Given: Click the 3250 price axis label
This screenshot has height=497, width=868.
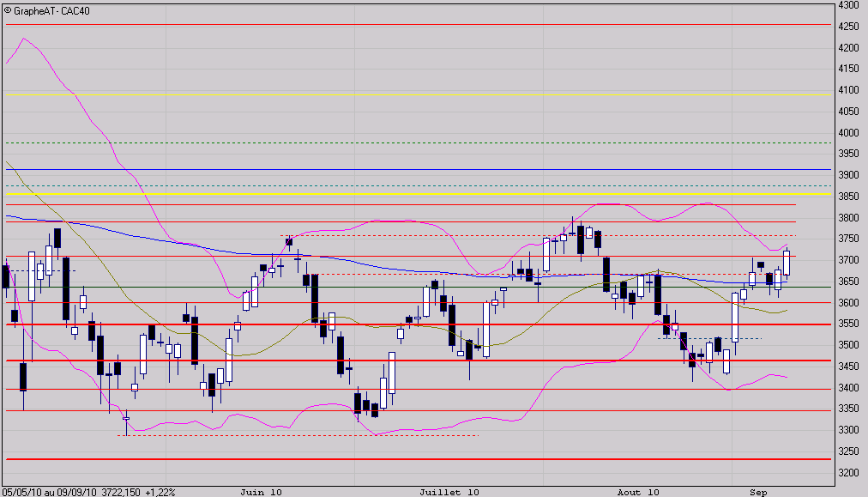Looking at the screenshot, I should click(x=848, y=452).
